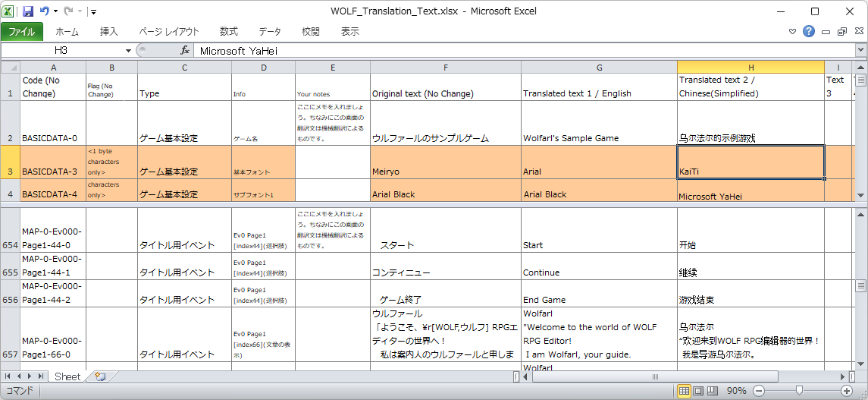This screenshot has width=868, height=400.
Task: Switch to Page Layout view icon
Action: tap(699, 391)
